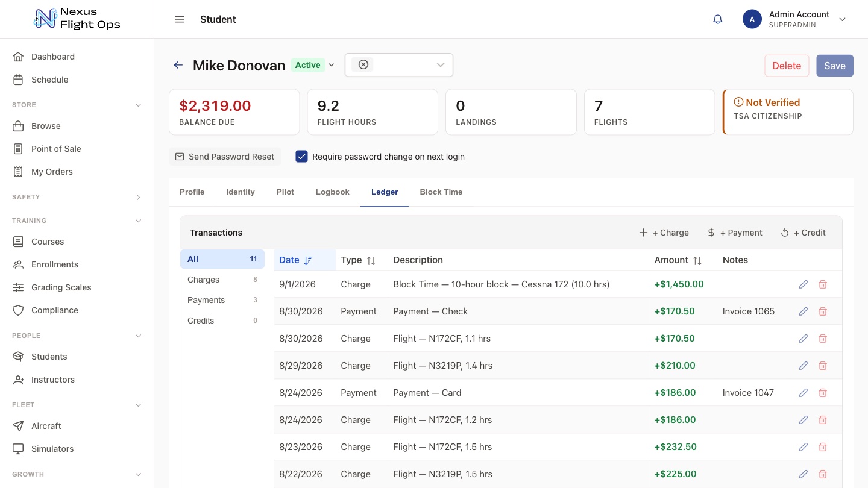Open the Nexus Flight Ops logo
This screenshot has width=868, height=488.
[77, 19]
